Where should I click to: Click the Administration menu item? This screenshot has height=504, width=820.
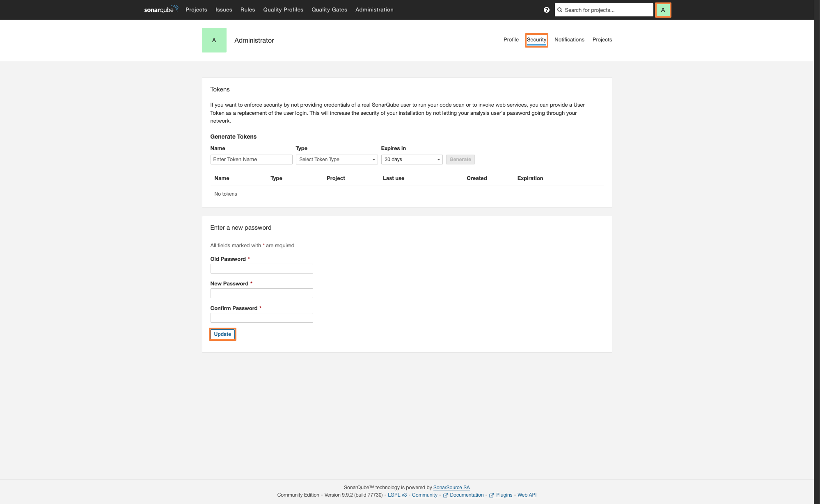pyautogui.click(x=374, y=9)
